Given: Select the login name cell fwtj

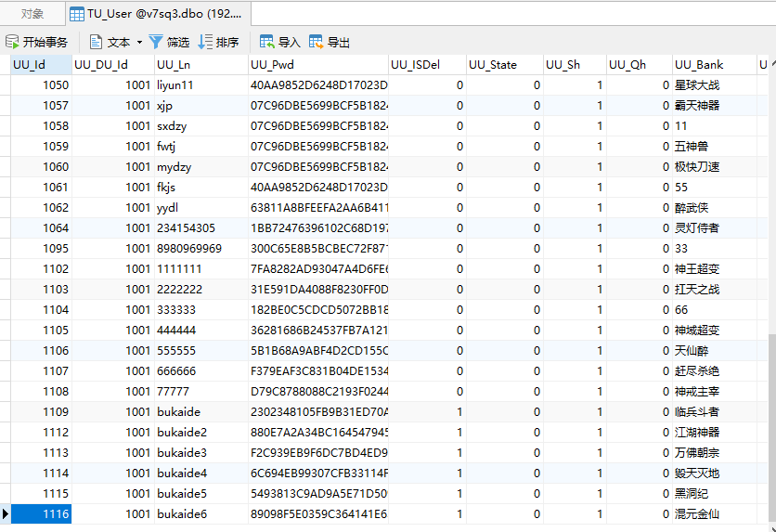Looking at the screenshot, I should coord(201,147).
